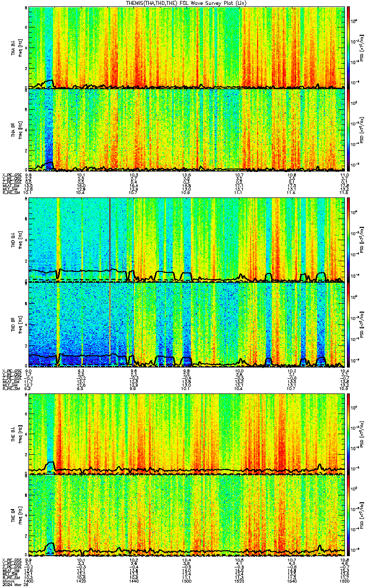Screen dimensions: 368x588
Task: Click the THE B-parallel spectrogram panel
Action: [x=186, y=516]
